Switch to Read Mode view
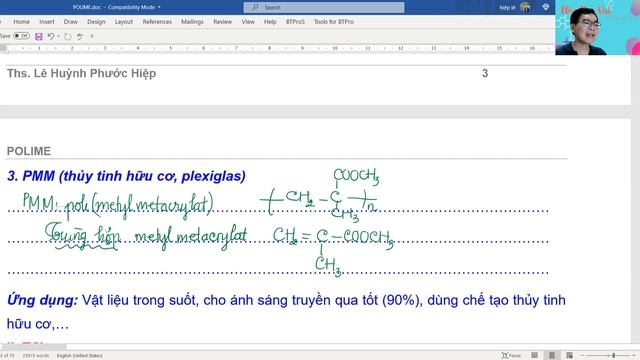This screenshot has height=360, width=640. click(x=534, y=356)
